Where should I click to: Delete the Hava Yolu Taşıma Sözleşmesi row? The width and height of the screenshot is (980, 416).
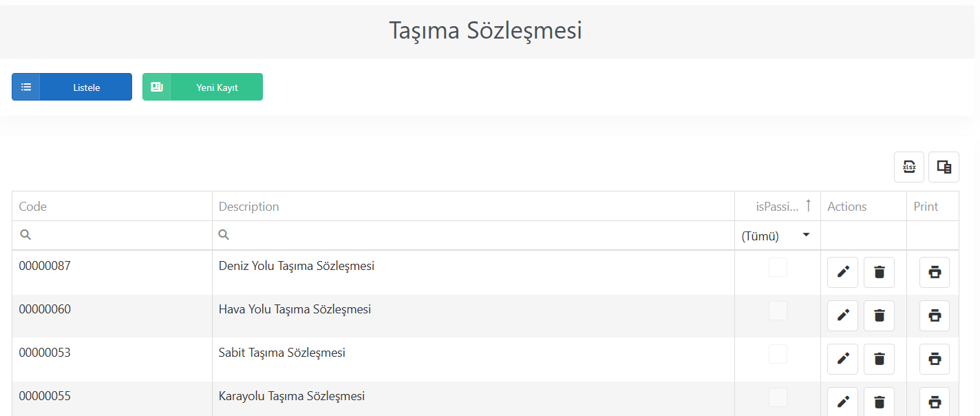pyautogui.click(x=879, y=315)
